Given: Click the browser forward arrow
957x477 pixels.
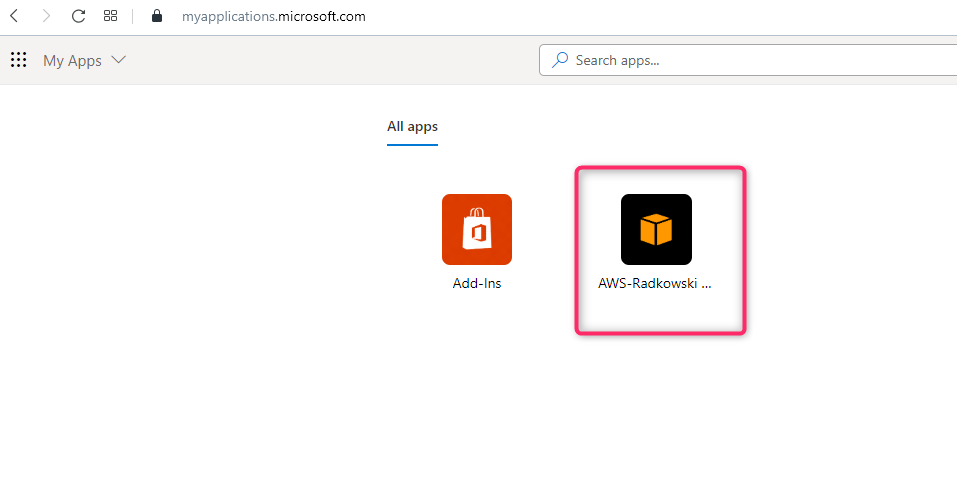Looking at the screenshot, I should pyautogui.click(x=46, y=16).
